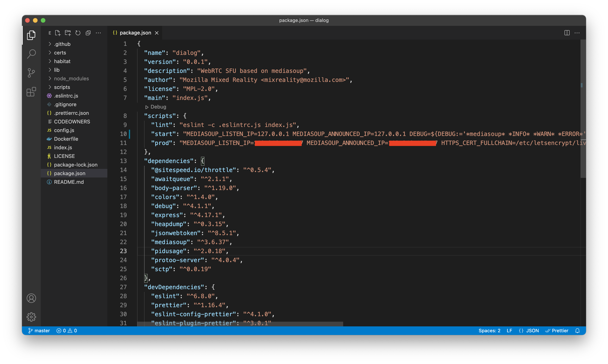Viewport: 608px width, 364px height.
Task: Click the Prettier status item
Action: (x=556, y=331)
